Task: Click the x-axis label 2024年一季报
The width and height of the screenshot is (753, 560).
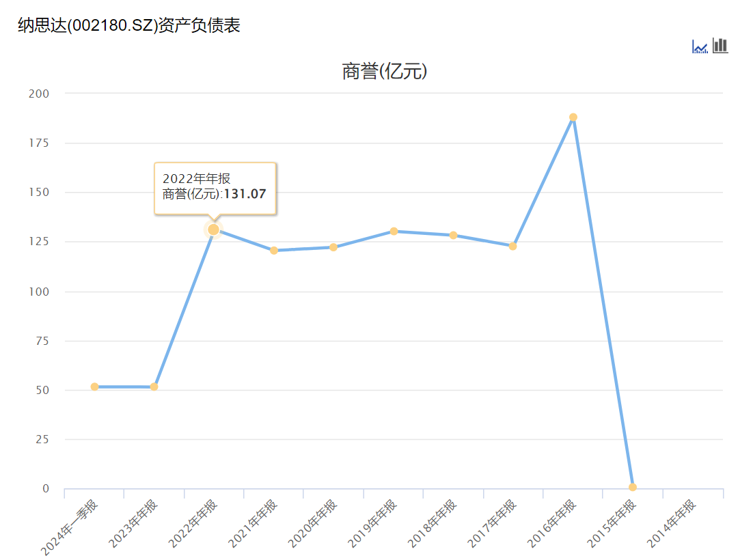Action: coord(70,527)
